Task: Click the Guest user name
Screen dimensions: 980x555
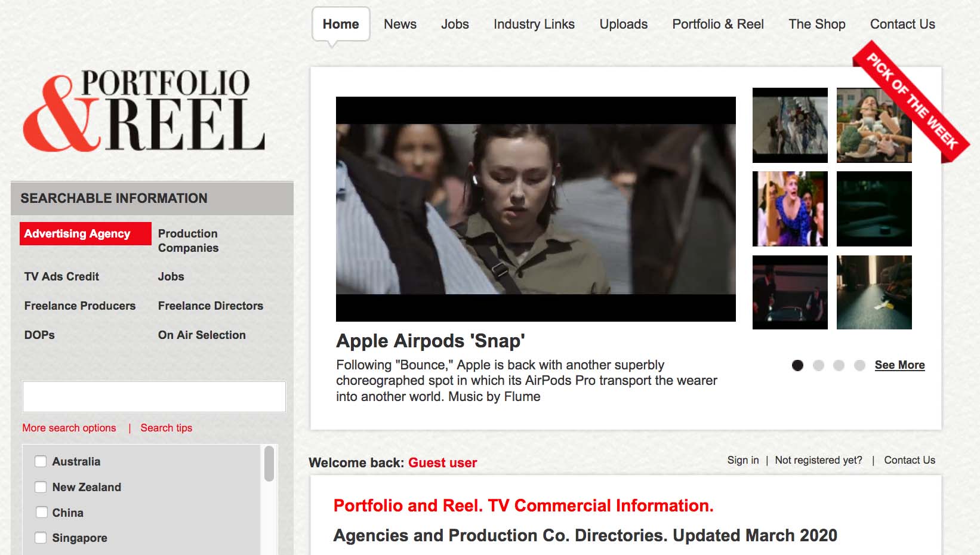Action: pos(442,462)
